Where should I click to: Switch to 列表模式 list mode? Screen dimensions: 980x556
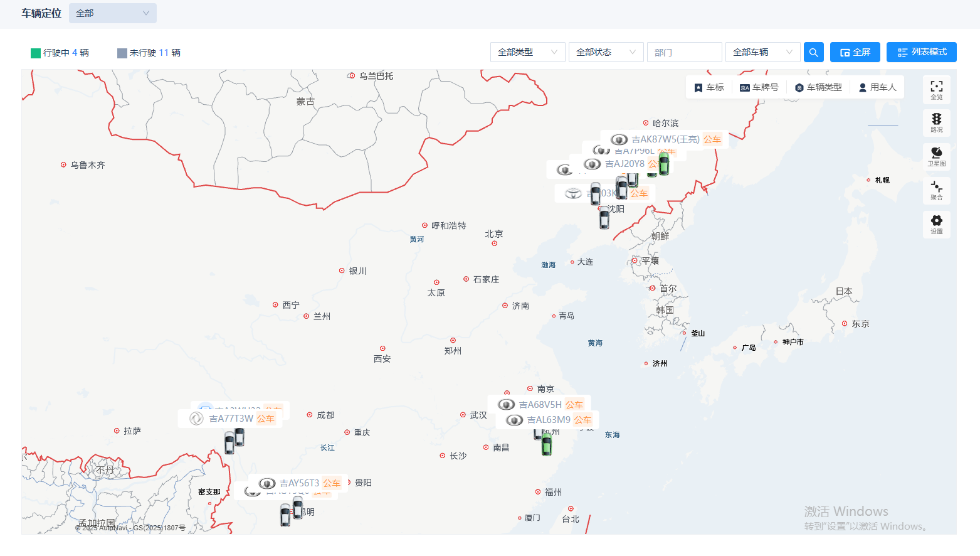[x=921, y=52]
